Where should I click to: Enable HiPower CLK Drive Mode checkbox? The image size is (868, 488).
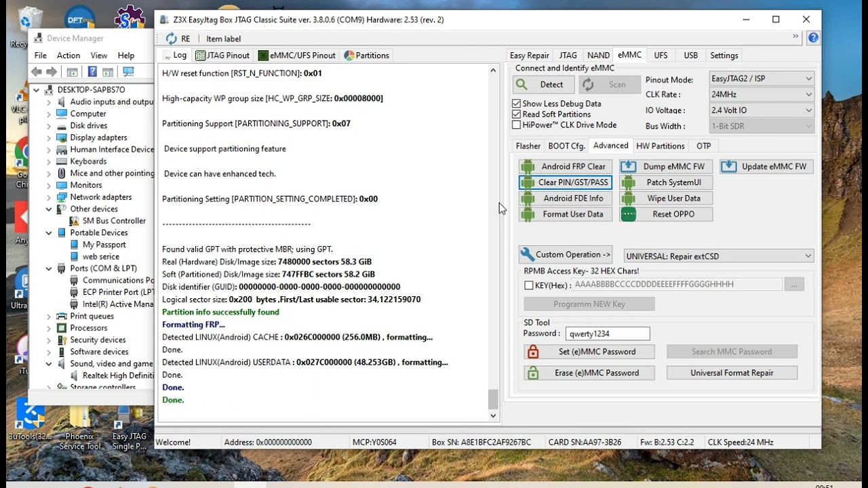pyautogui.click(x=517, y=125)
